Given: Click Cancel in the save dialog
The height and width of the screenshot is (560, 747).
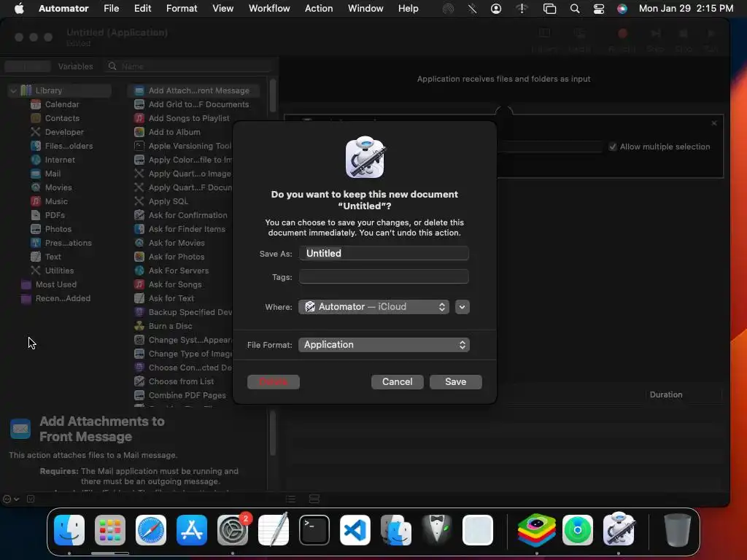Looking at the screenshot, I should tap(398, 381).
